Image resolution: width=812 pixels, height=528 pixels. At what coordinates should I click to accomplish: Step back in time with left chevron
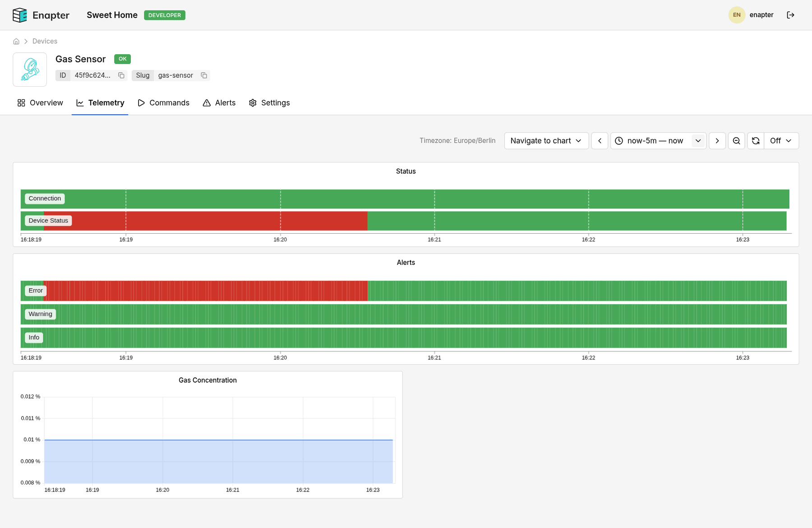click(600, 140)
